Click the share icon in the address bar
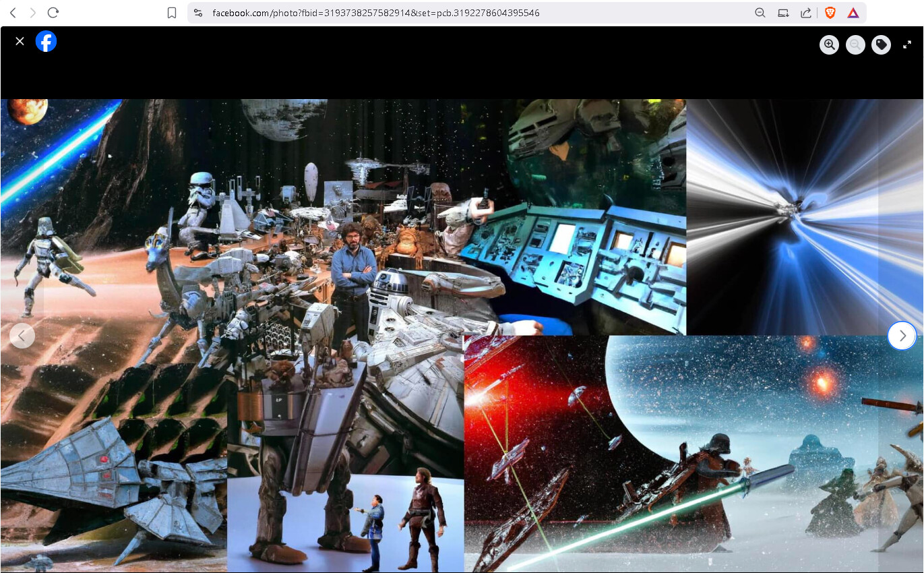924x573 pixels. click(x=805, y=13)
